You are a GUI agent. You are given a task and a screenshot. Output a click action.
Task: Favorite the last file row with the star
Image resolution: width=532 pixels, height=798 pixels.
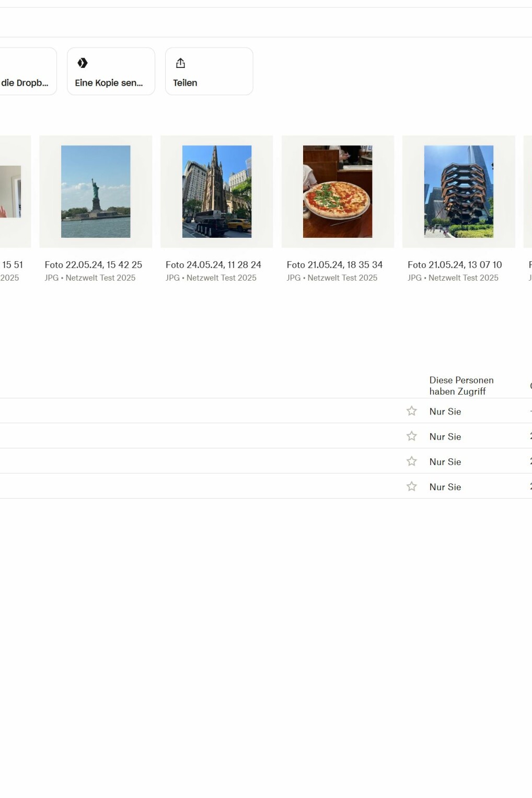[411, 485]
